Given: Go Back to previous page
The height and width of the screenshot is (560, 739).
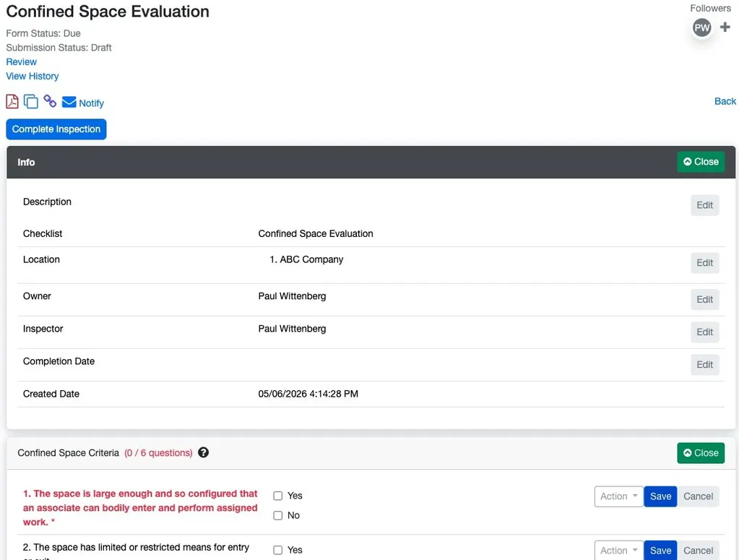Looking at the screenshot, I should [725, 101].
